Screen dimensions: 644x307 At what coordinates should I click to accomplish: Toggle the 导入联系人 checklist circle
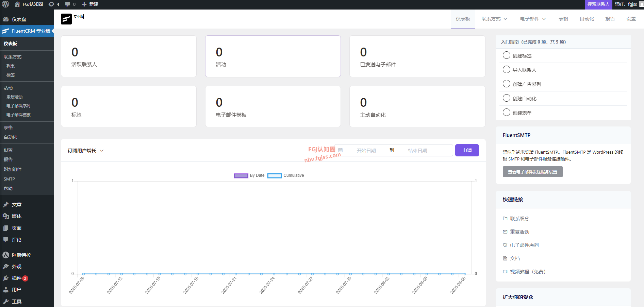[x=507, y=69]
